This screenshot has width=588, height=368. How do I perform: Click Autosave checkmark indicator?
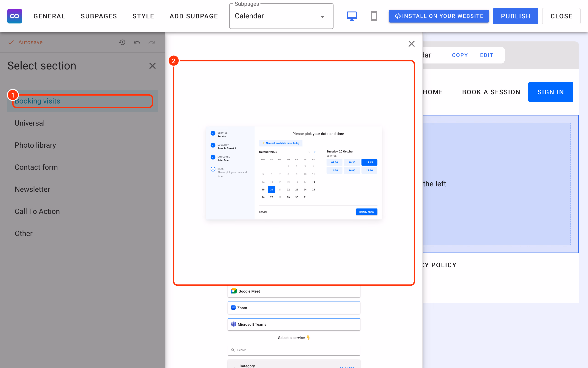[x=11, y=42]
